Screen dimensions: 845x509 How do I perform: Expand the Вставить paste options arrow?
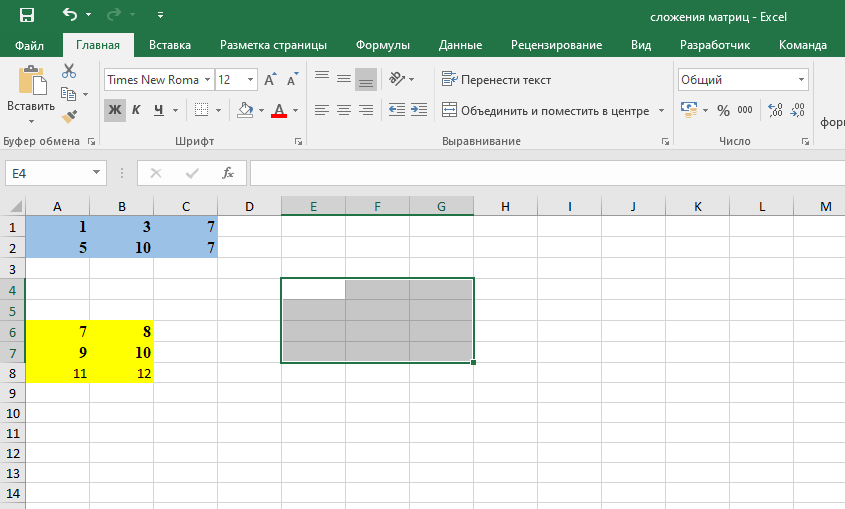(x=31, y=121)
